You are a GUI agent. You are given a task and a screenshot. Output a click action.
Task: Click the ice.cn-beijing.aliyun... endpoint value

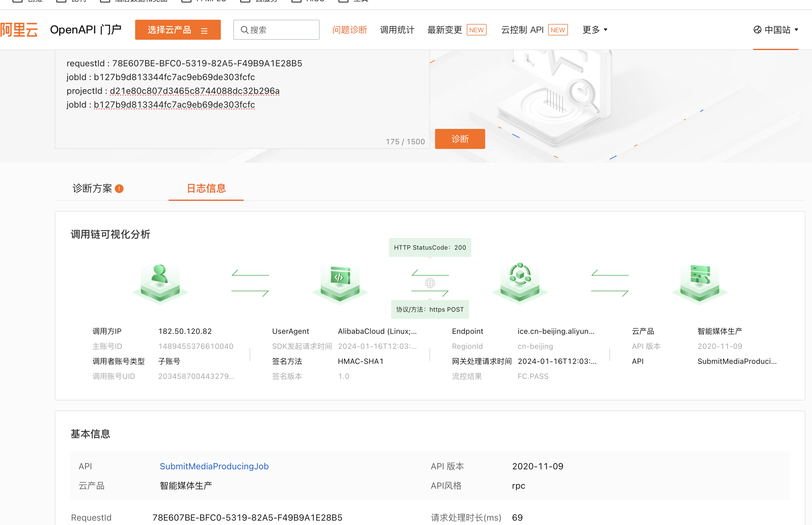(556, 331)
